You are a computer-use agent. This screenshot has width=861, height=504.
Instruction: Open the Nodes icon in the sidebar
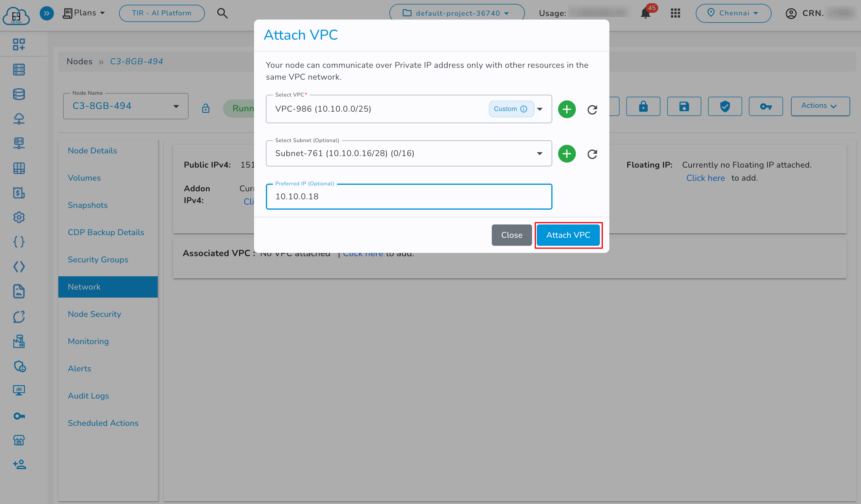(x=19, y=70)
